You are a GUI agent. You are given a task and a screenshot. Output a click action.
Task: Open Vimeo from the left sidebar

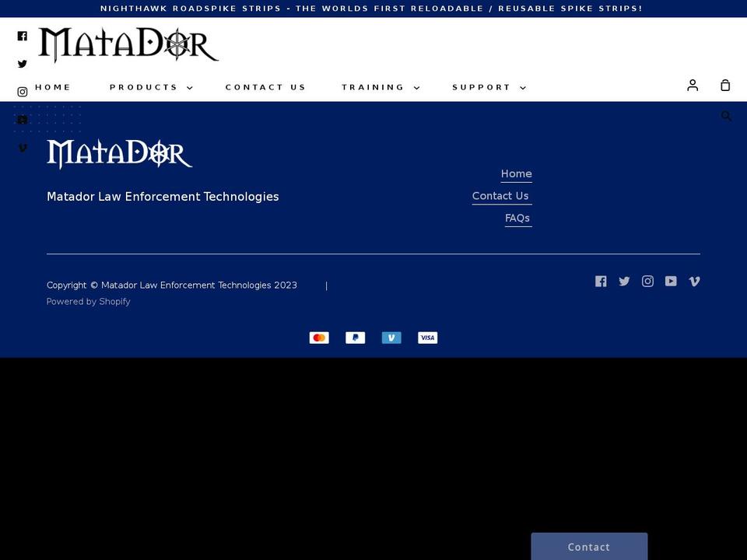[23, 148]
